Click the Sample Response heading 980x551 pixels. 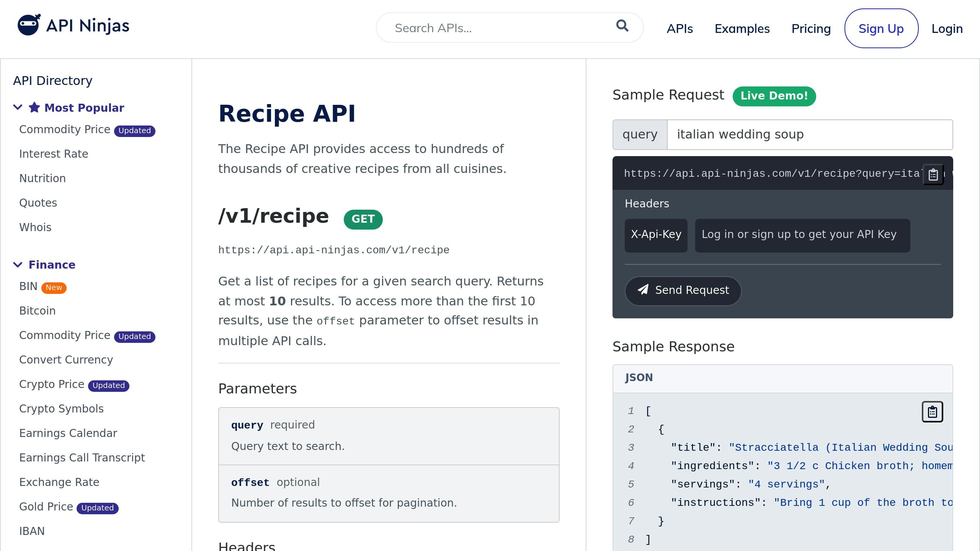[673, 347]
